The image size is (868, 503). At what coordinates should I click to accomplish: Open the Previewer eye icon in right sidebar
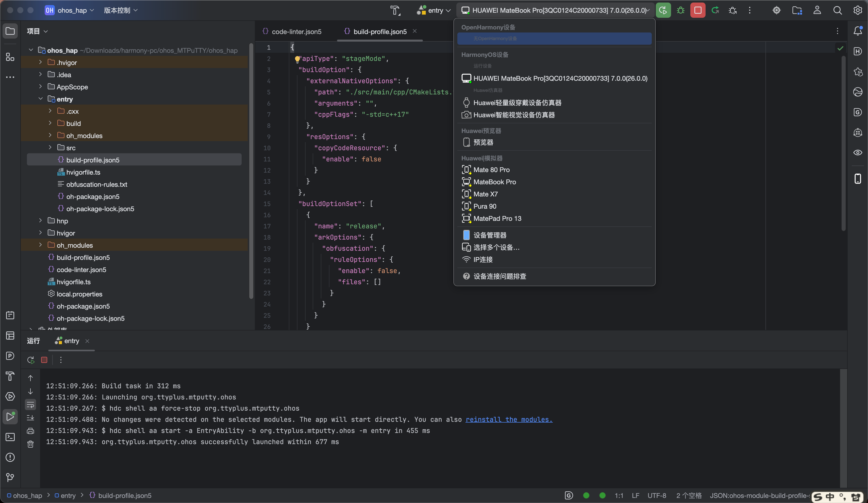point(858,153)
